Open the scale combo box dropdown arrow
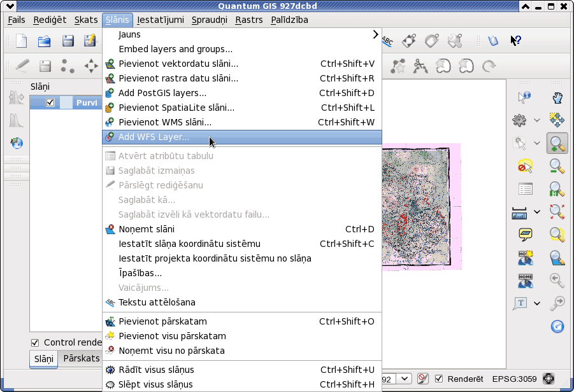574x392 pixels. click(x=405, y=379)
